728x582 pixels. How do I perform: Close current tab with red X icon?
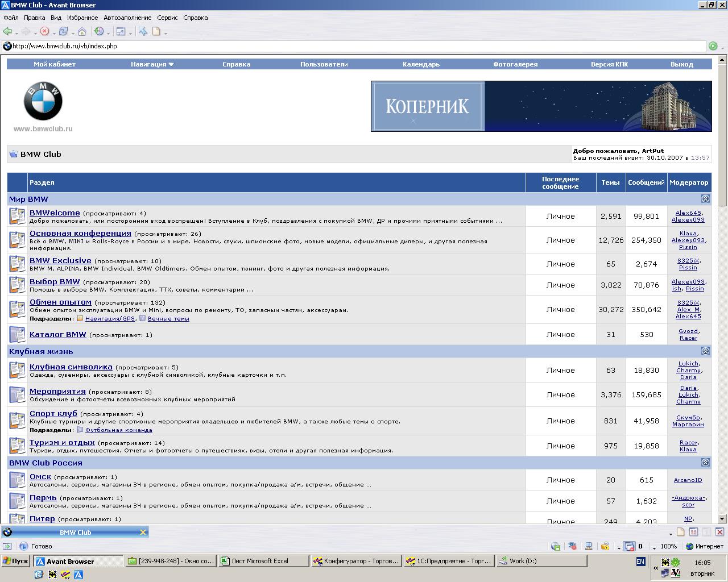click(719, 533)
